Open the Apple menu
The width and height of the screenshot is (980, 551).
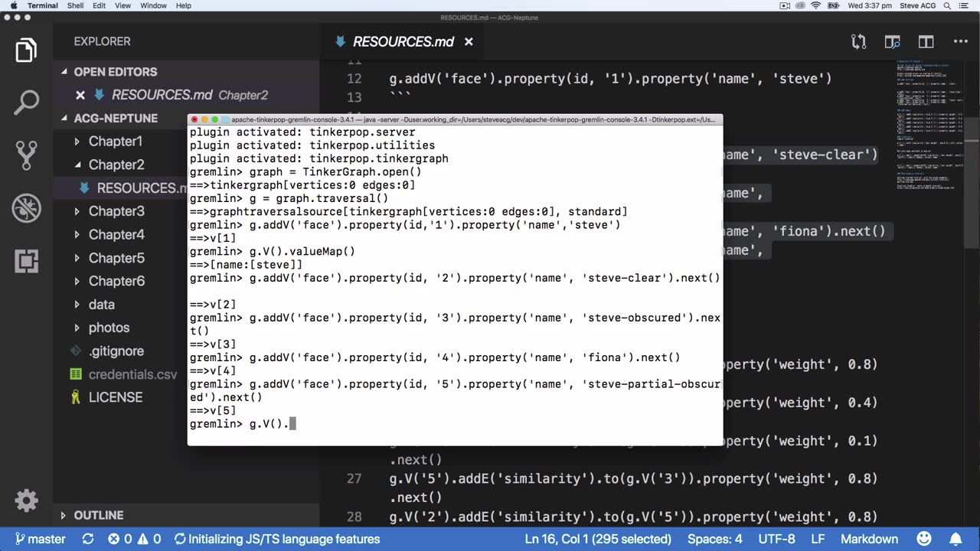(x=13, y=5)
